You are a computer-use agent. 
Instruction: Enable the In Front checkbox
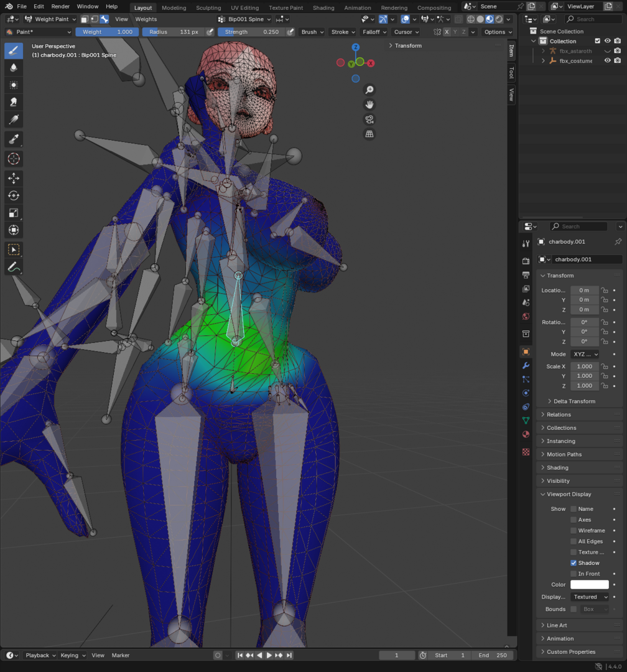tap(574, 574)
